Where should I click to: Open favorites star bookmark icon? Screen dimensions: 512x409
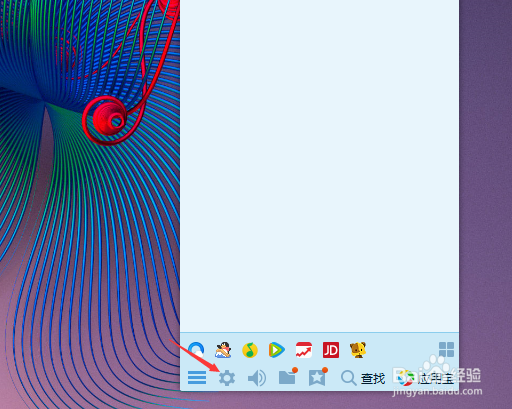[x=318, y=377]
